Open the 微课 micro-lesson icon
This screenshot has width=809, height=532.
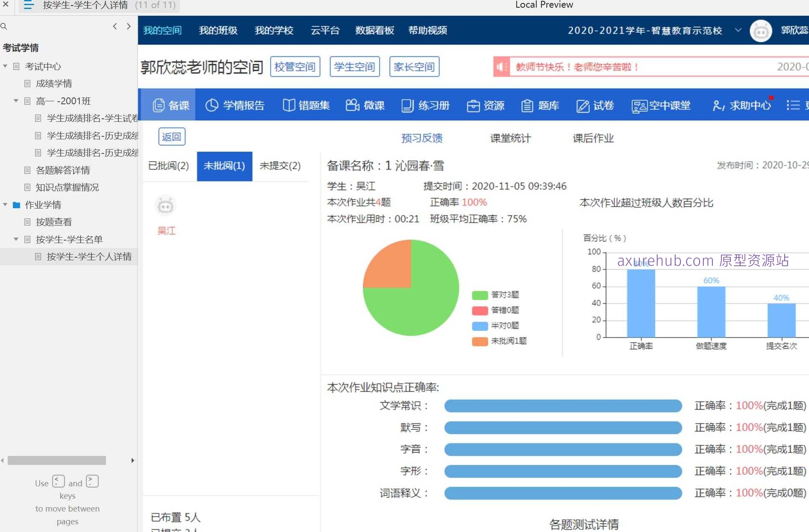pyautogui.click(x=365, y=105)
